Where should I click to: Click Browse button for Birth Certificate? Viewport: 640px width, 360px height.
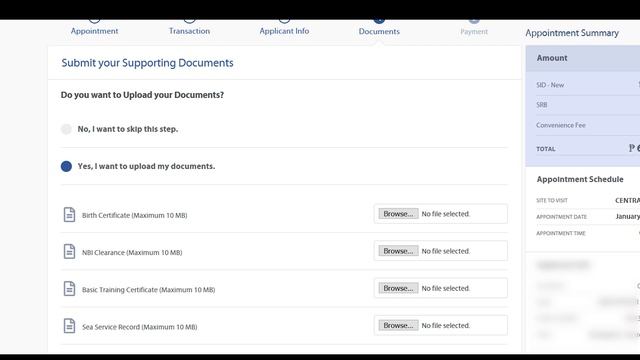[x=398, y=214]
